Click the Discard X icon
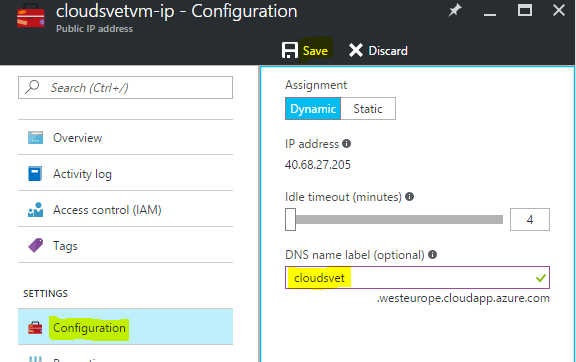The image size is (576, 362). pos(356,50)
